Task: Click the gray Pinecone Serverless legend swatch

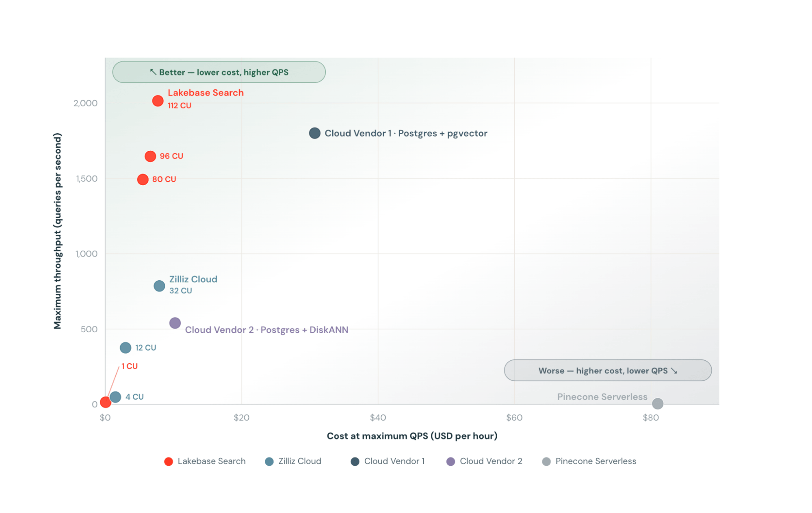Action: tap(546, 461)
